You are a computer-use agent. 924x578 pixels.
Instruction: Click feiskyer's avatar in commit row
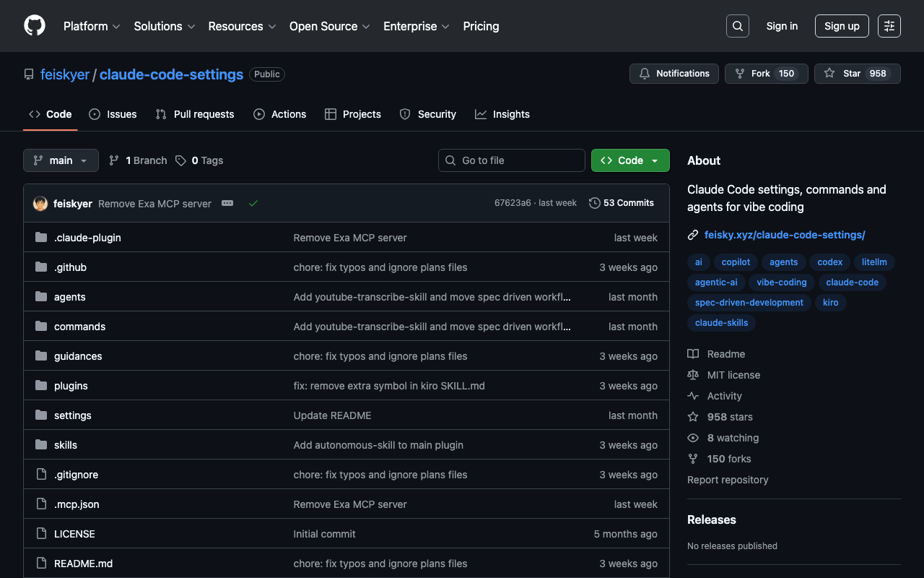pos(40,204)
